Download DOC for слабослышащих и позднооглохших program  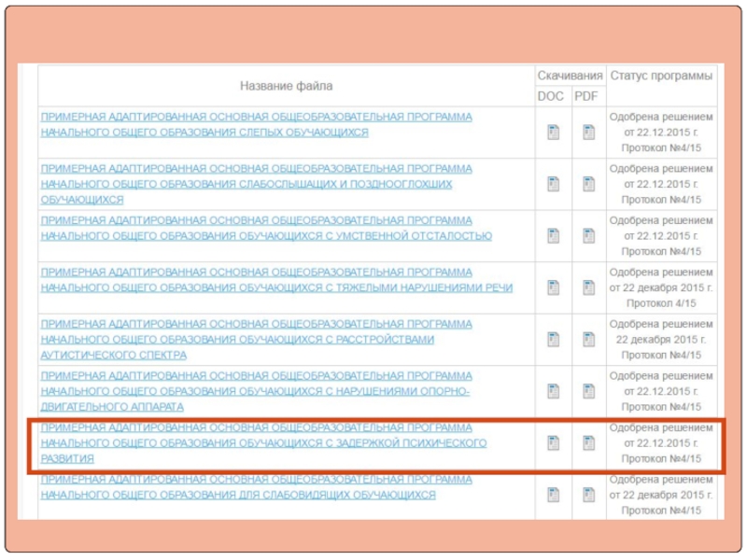553,185
